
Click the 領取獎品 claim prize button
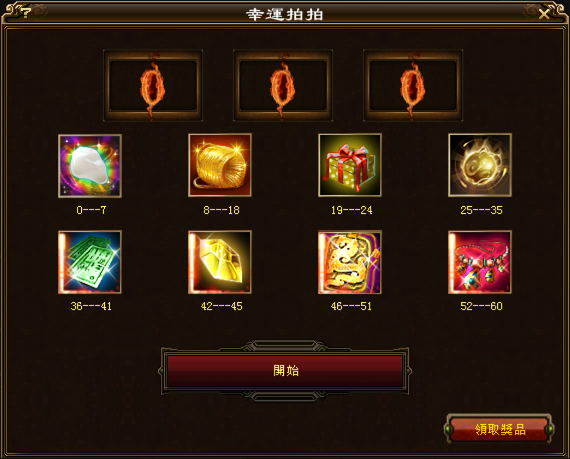pyautogui.click(x=499, y=429)
